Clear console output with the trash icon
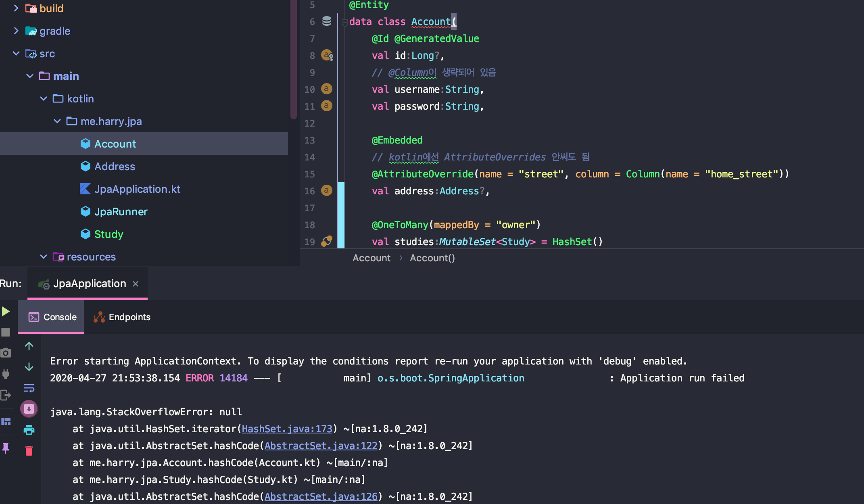This screenshot has height=504, width=864. click(x=29, y=450)
